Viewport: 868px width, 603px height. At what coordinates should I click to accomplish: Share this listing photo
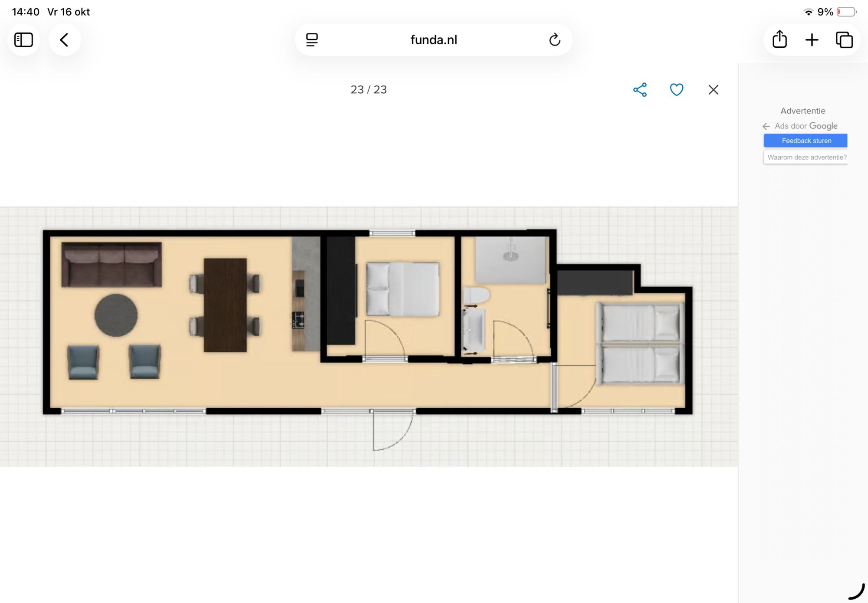(x=640, y=90)
